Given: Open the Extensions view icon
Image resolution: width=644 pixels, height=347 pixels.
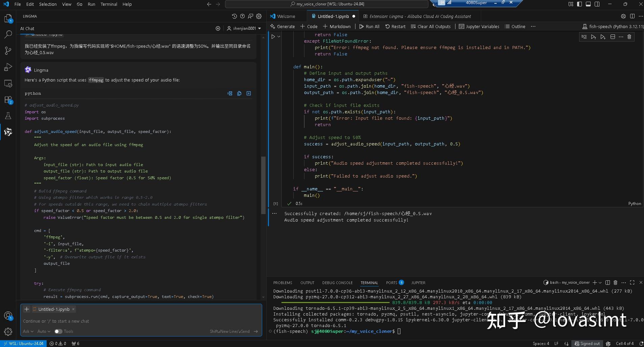Looking at the screenshot, I should (8, 99).
